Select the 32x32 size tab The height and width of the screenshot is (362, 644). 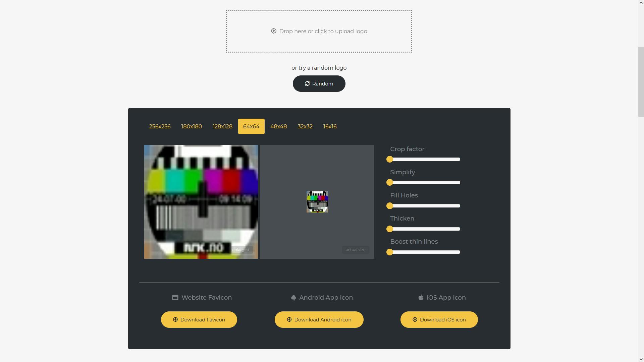click(305, 126)
